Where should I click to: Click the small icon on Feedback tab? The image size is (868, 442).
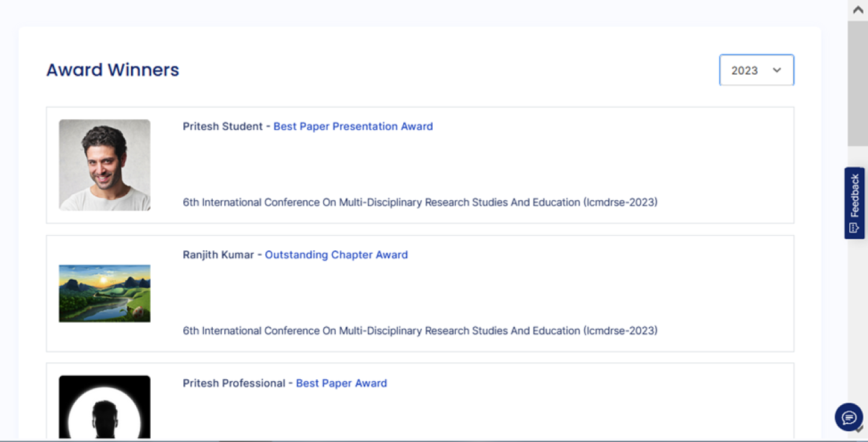[x=854, y=227]
